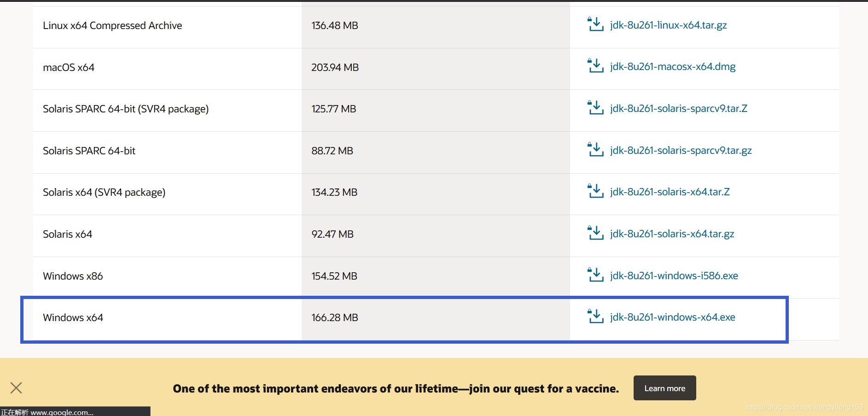The image size is (868, 416).
Task: Select 'Windows x86' row label
Action: tap(73, 276)
